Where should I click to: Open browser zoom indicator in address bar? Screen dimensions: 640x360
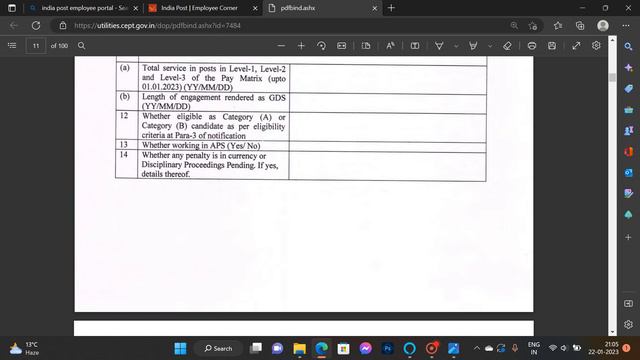(514, 25)
